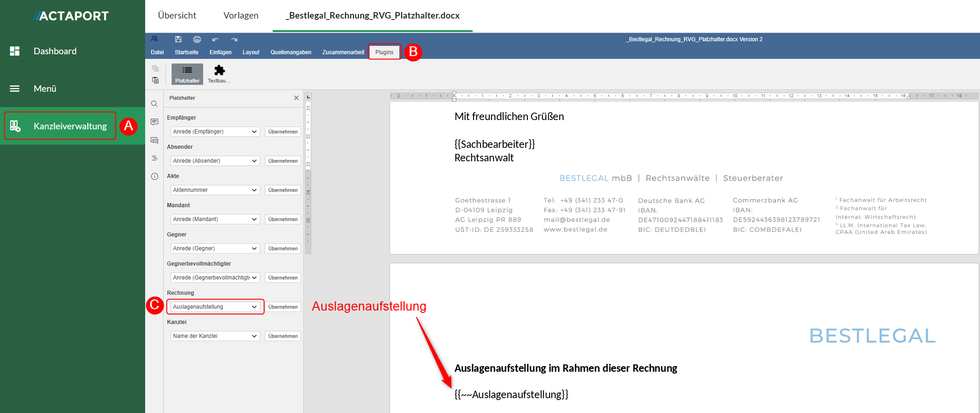This screenshot has height=413, width=980.
Task: Go to the Übersicht tab
Action: click(177, 15)
